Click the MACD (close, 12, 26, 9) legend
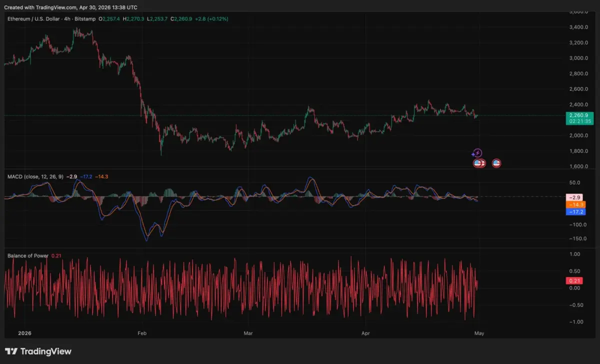Viewport: 600px width, 364px height. click(35, 176)
